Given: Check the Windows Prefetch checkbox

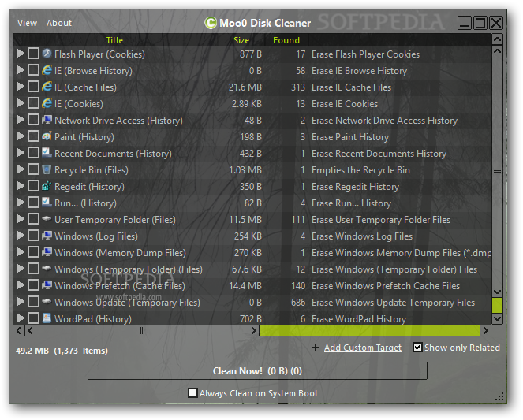Looking at the screenshot, I should (x=33, y=285).
